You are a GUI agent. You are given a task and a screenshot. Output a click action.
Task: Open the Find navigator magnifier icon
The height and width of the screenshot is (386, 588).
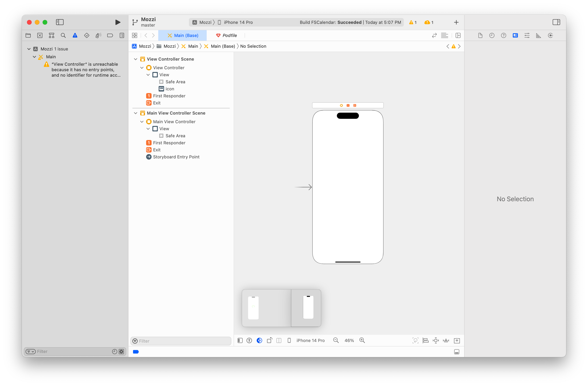[x=63, y=35]
